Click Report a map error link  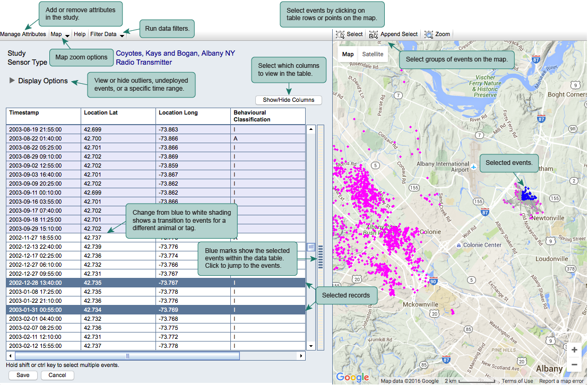561,381
